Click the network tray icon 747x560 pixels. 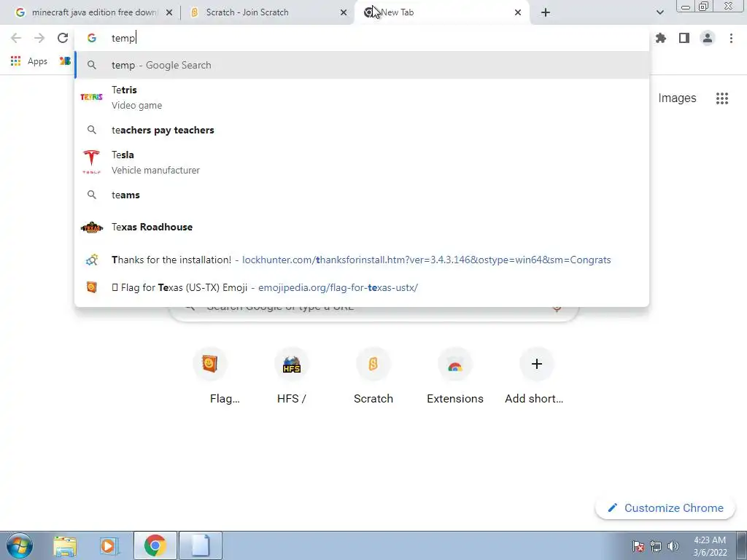tap(656, 546)
